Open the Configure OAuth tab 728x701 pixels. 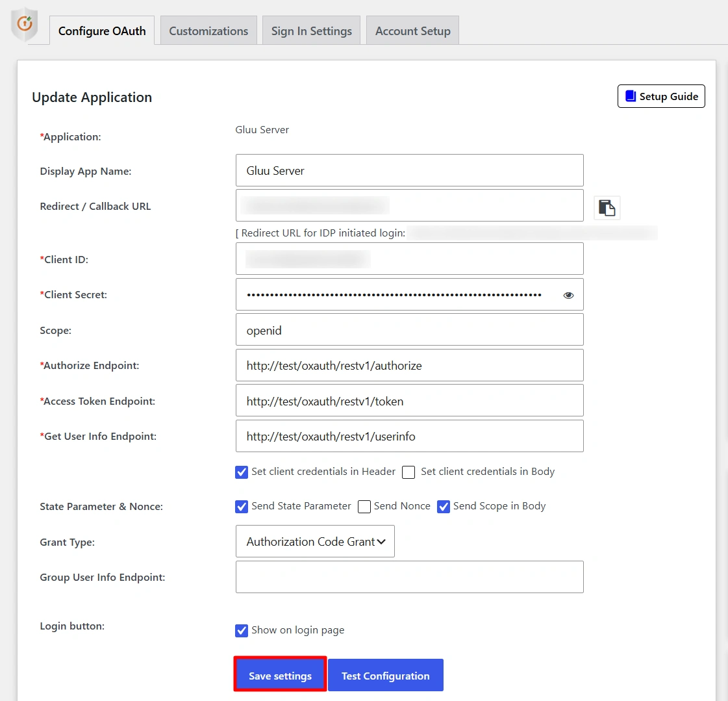102,31
